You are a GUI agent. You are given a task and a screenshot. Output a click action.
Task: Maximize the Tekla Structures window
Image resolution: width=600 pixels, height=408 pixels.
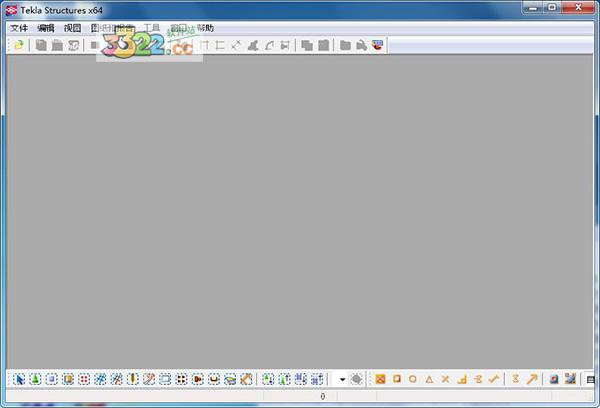tap(552, 8)
